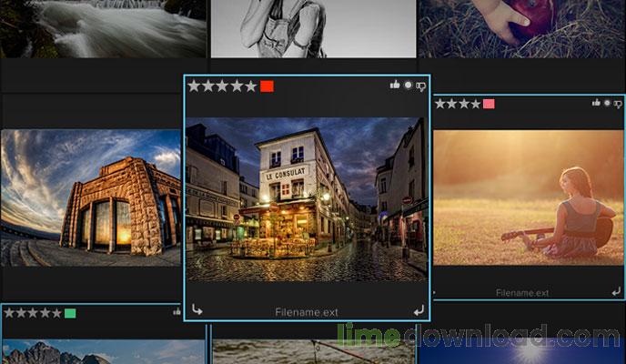
Task: Click thumbs down on Le Consulat photo
Action: (x=420, y=86)
